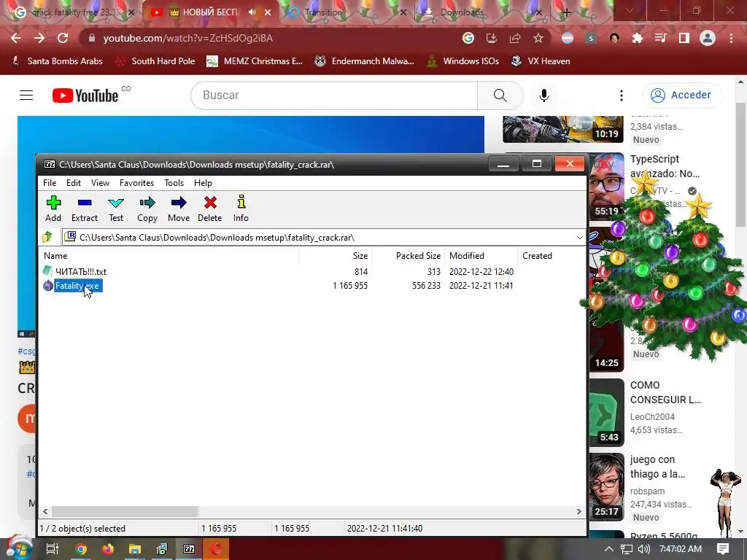Reload the YouTube page
The image size is (747, 560).
[x=63, y=38]
